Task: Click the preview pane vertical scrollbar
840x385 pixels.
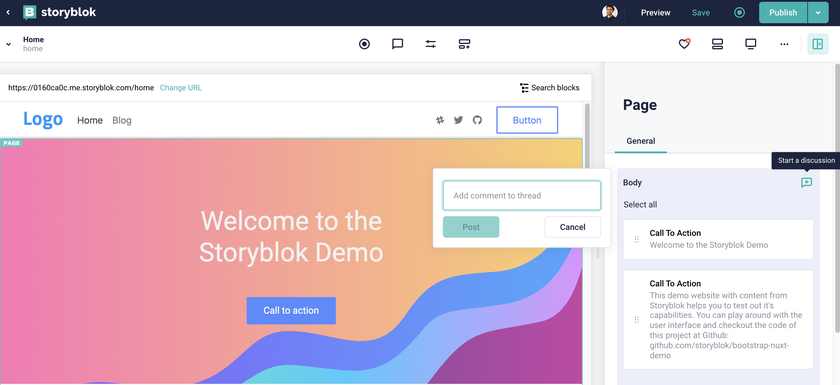Action: pos(587,137)
